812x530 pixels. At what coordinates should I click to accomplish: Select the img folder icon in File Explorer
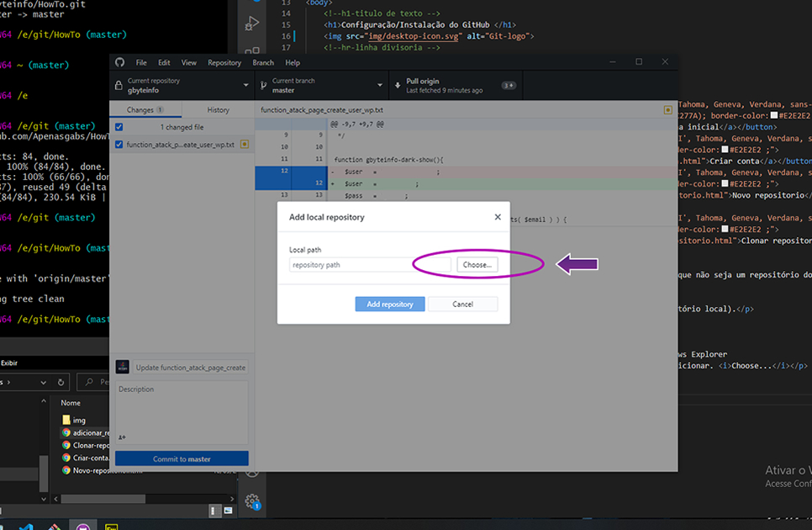pyautogui.click(x=66, y=420)
